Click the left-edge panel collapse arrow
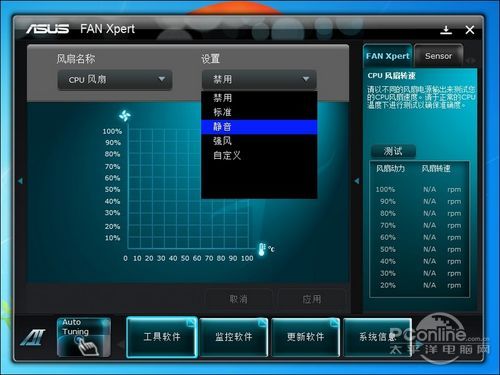This screenshot has height=375, width=500. 20,181
